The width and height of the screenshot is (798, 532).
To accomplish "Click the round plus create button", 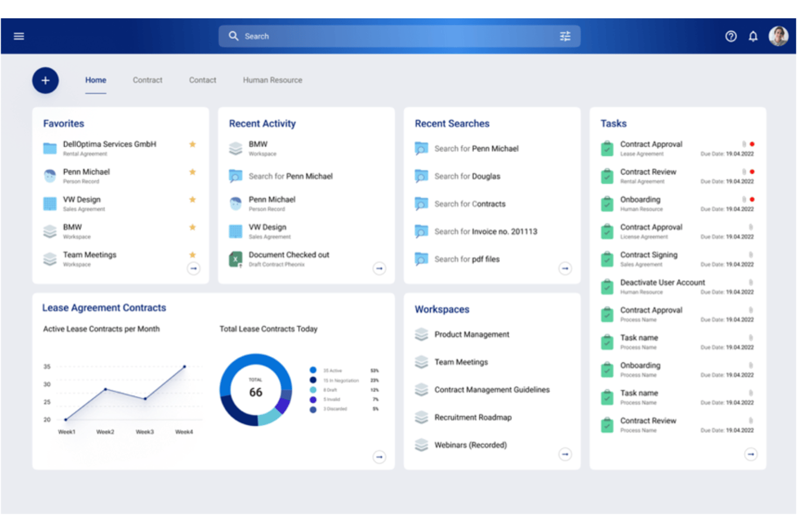I will click(x=45, y=80).
